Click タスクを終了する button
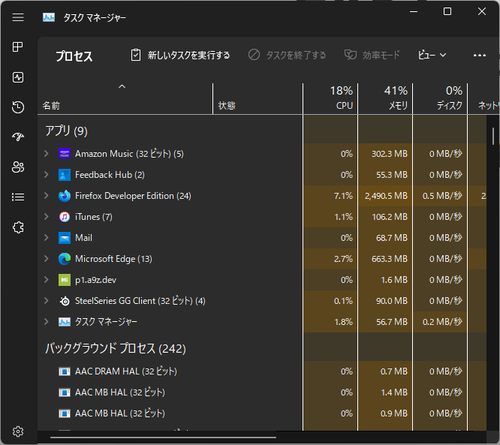 point(287,55)
